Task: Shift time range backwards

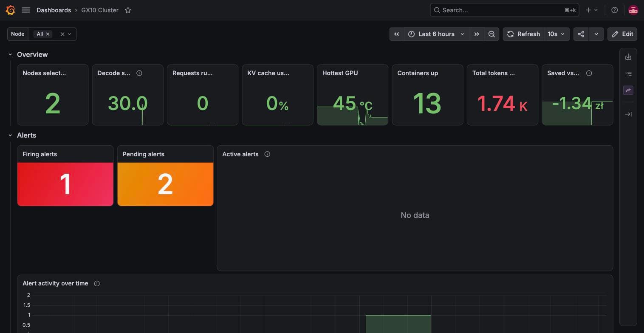Action: (396, 34)
